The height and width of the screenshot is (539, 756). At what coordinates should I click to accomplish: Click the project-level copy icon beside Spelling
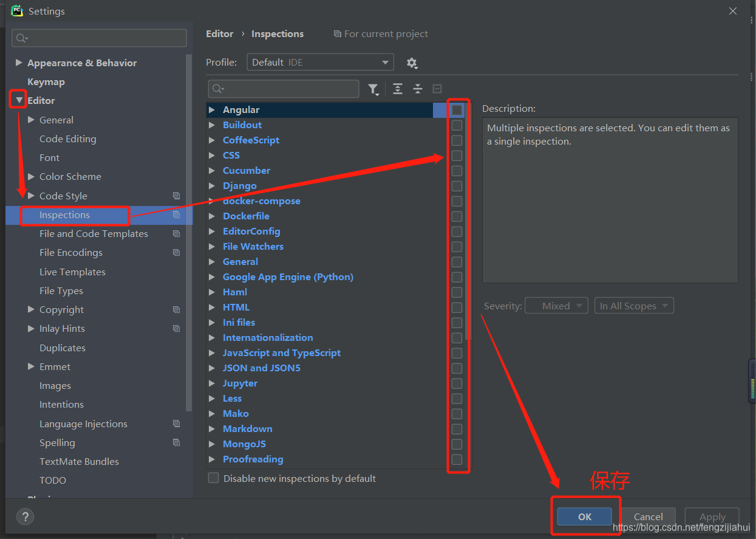click(x=176, y=442)
